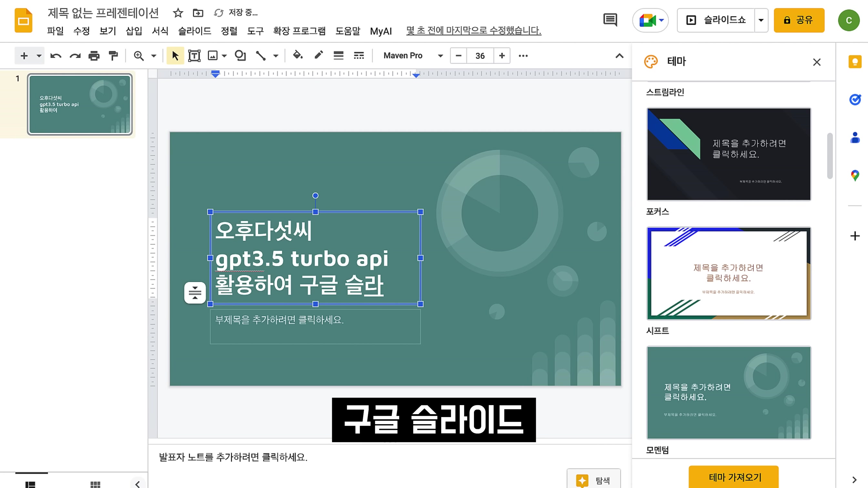Open Contacts in side panel

point(855,137)
